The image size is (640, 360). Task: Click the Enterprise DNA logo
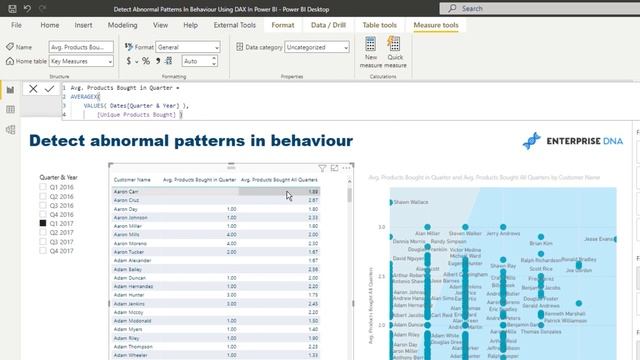(573, 141)
